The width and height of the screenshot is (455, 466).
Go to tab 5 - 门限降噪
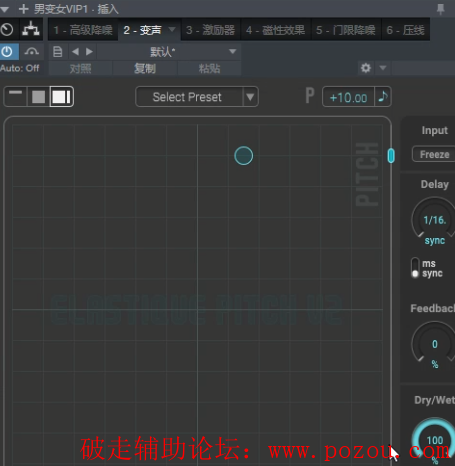coord(346,30)
